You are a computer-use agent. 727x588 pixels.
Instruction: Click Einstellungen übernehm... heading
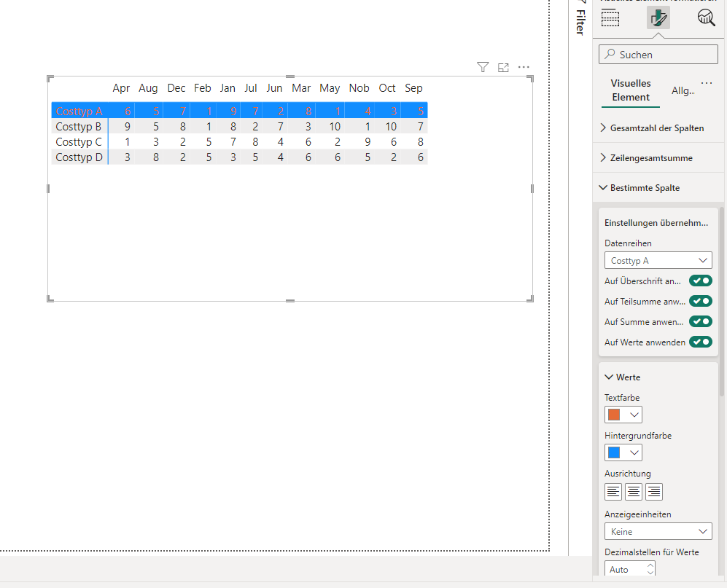[656, 223]
